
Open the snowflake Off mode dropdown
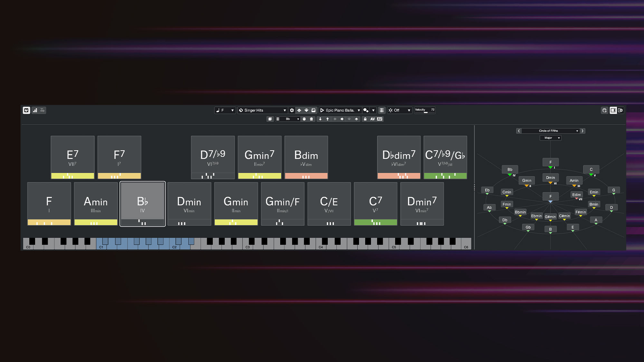pyautogui.click(x=399, y=110)
